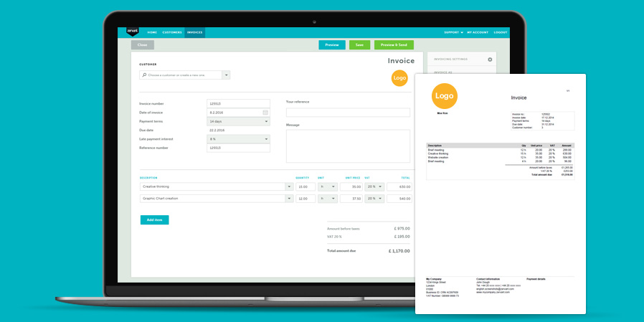Click the Your reference input field
The image size is (644, 322).
(x=348, y=113)
